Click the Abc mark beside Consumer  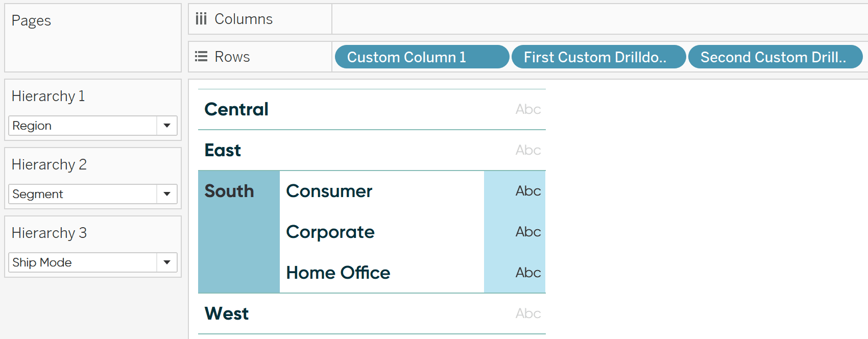[528, 191]
